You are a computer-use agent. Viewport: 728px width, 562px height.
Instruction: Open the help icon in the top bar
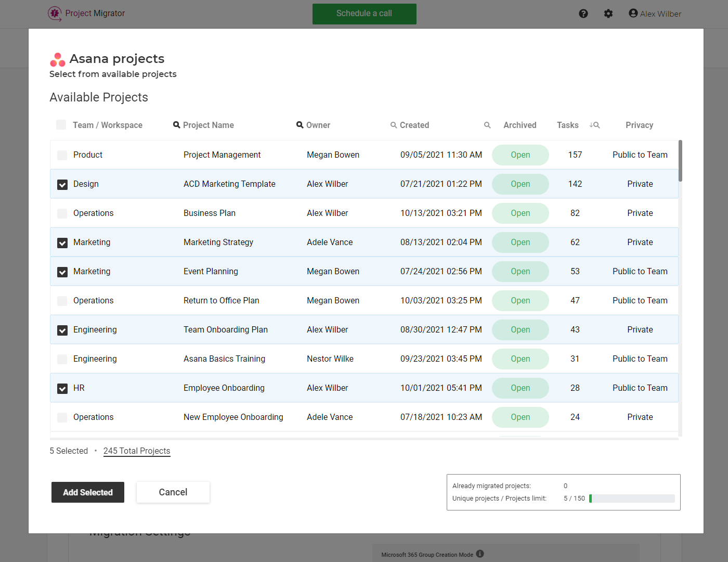583,14
